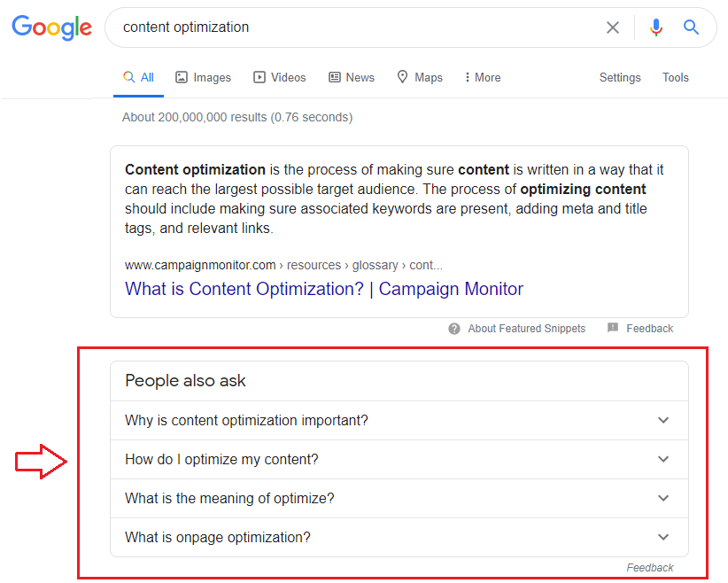Clear the search query with the X icon
Screen dimensions: 728x583
coord(612,27)
